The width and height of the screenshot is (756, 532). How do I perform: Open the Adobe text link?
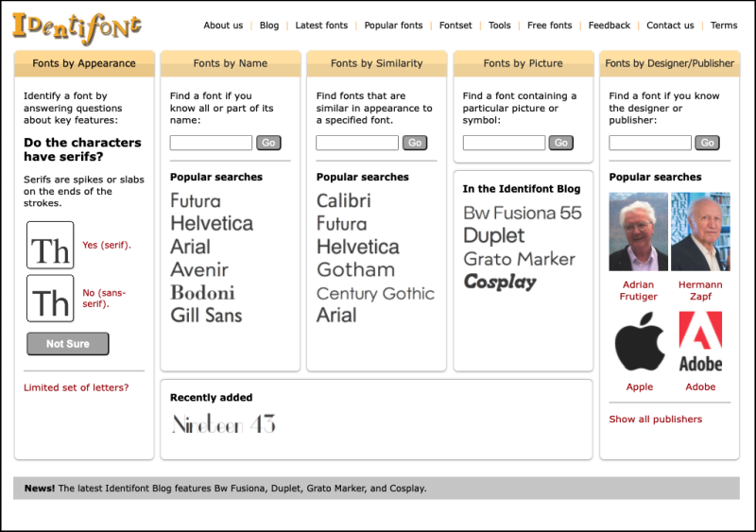click(700, 386)
